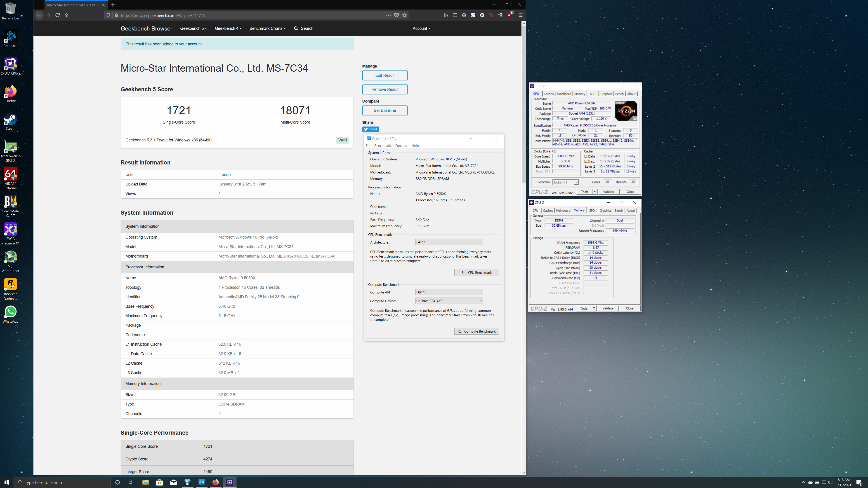This screenshot has width=868, height=488.
Task: Open the Architecture 64-bit combo box
Action: click(x=449, y=242)
